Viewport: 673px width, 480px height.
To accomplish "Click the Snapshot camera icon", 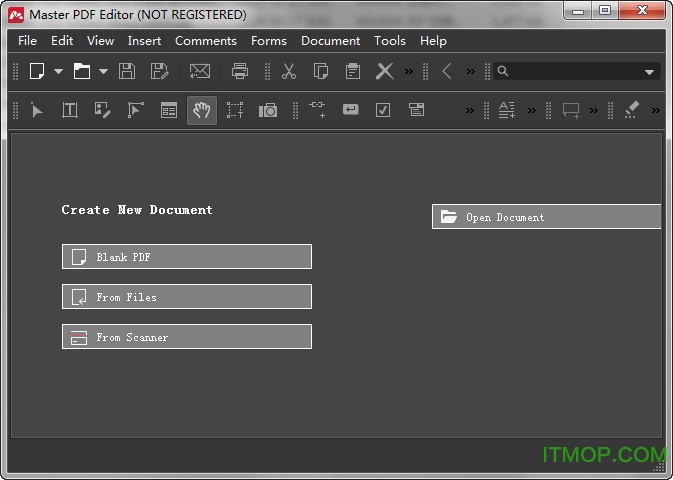I will [x=268, y=110].
